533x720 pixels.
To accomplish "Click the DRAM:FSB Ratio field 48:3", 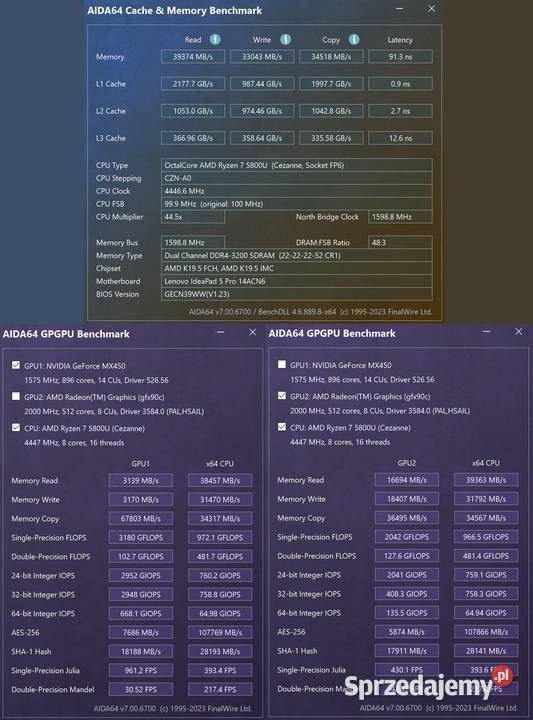I will (x=400, y=242).
